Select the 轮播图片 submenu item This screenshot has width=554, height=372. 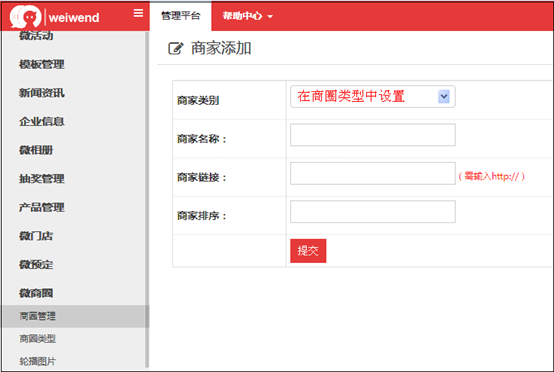pyautogui.click(x=37, y=361)
